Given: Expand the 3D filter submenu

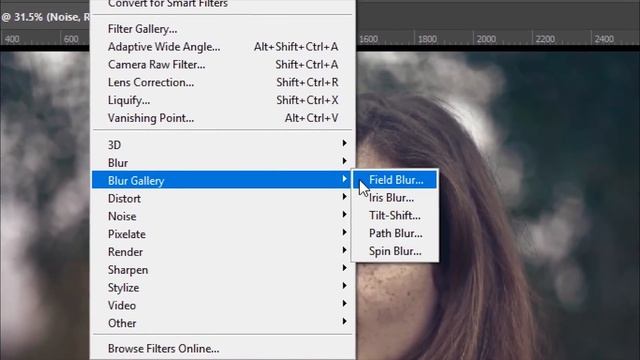Looking at the screenshot, I should coord(222,145).
